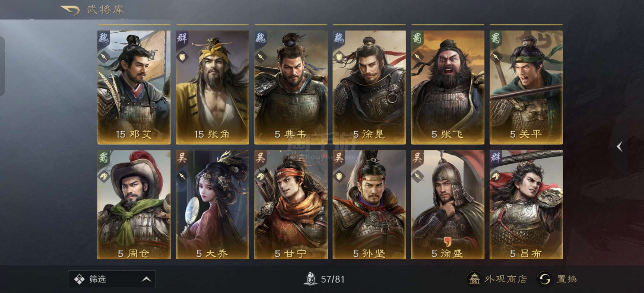The image size is (644, 293).
Task: Choose the 甘宁 general card
Action: (x=291, y=205)
